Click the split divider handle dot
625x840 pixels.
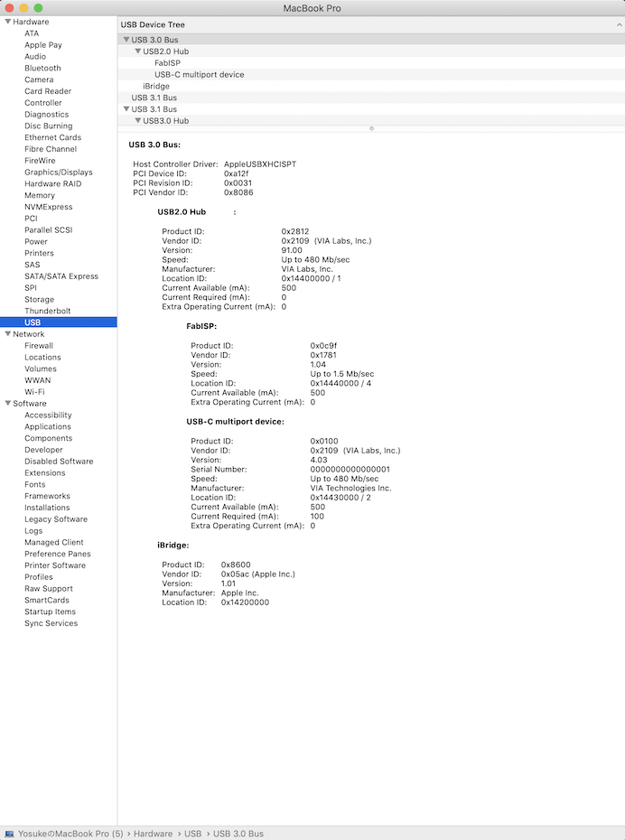371,128
